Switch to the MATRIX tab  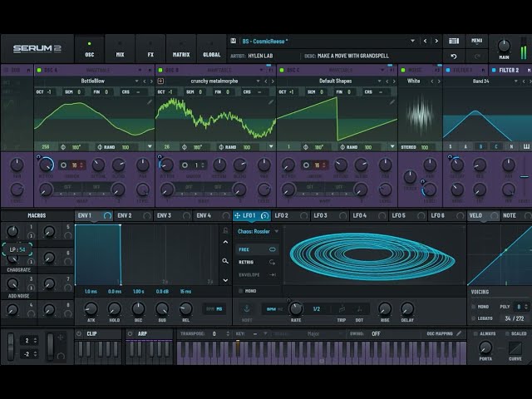[x=181, y=50]
